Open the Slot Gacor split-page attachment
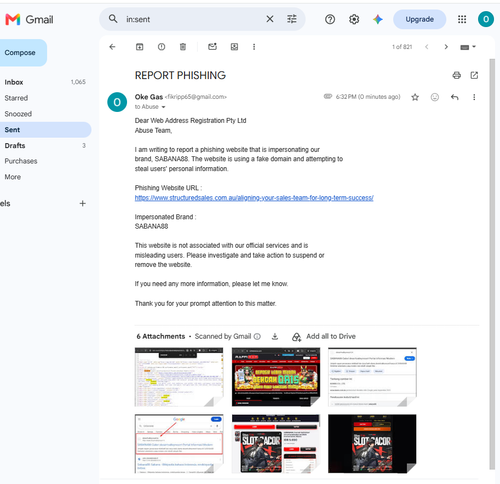 (x=276, y=444)
